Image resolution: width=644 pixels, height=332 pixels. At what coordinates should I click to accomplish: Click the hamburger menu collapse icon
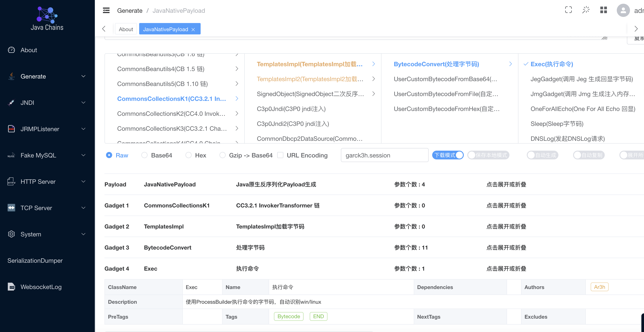(x=106, y=11)
